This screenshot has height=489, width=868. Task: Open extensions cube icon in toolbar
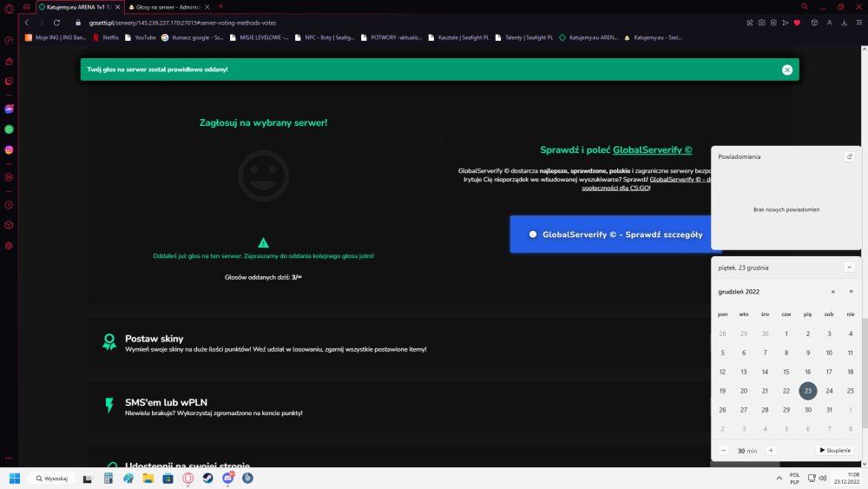[814, 23]
